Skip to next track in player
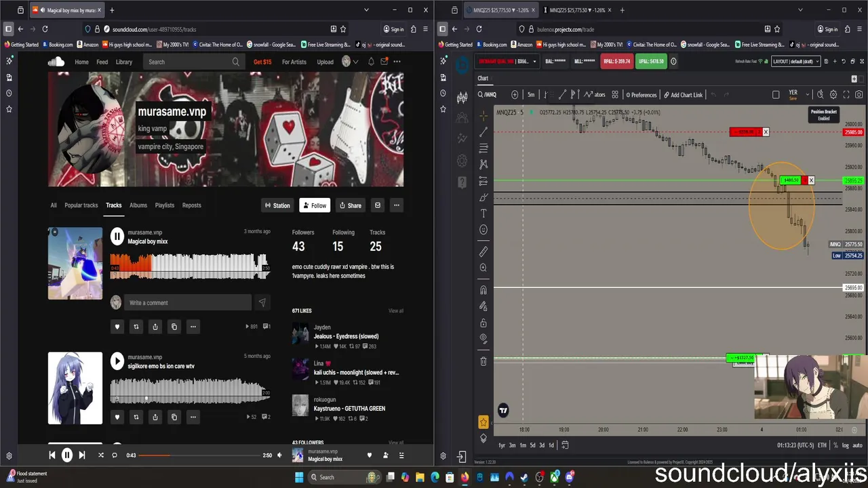Screen dimensions: 868x488 tap(82, 455)
